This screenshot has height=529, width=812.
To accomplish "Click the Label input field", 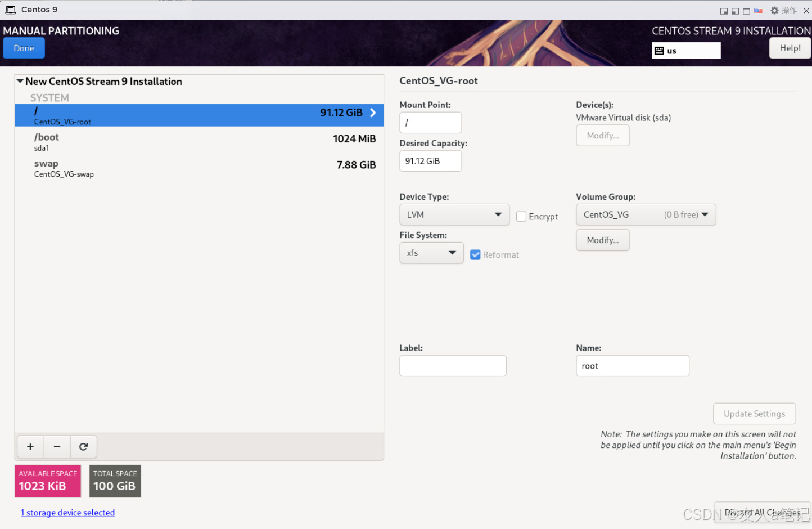I will coord(453,366).
